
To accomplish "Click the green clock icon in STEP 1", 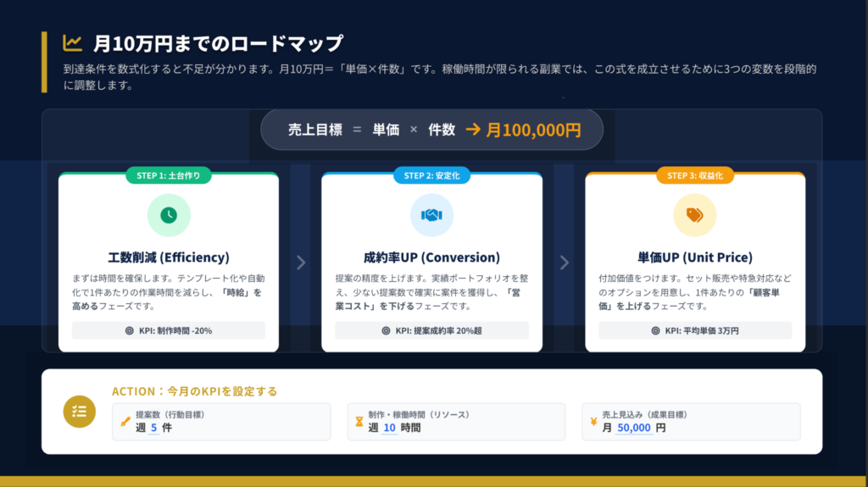I will [169, 215].
